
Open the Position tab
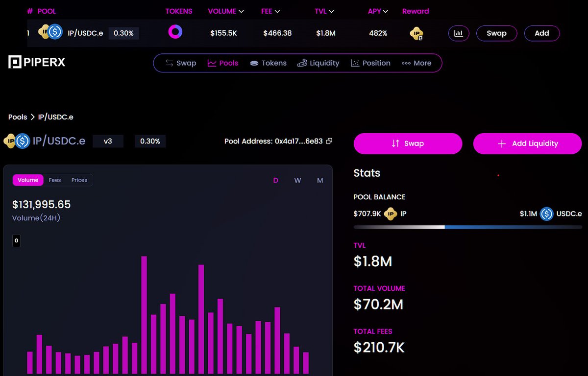tap(370, 63)
